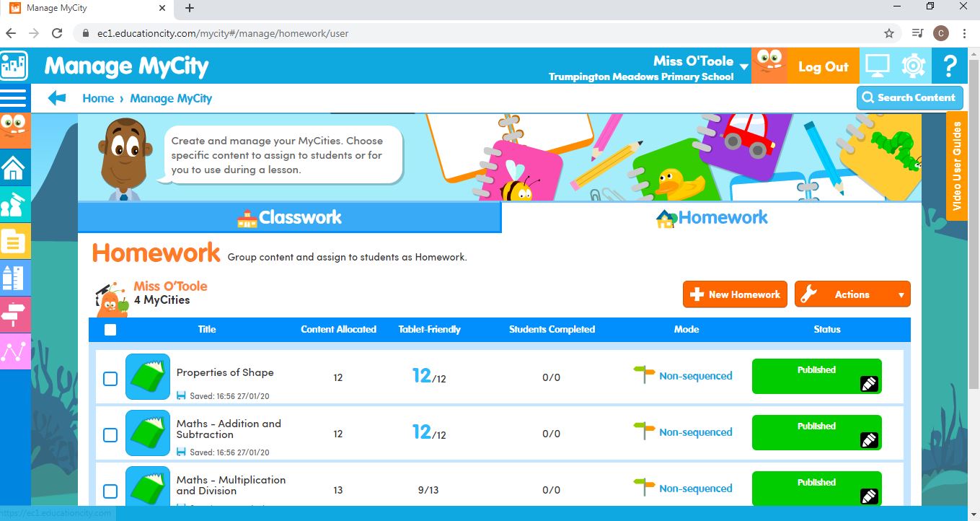The image size is (980, 521).
Task: Expand the Miss O'Toole user dropdown
Action: coord(744,67)
